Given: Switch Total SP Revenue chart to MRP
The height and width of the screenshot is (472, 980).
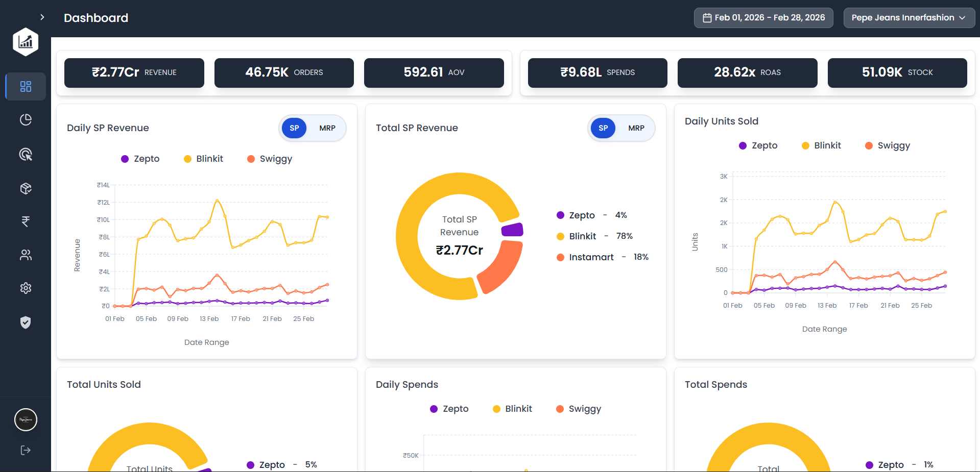Looking at the screenshot, I should (x=636, y=128).
